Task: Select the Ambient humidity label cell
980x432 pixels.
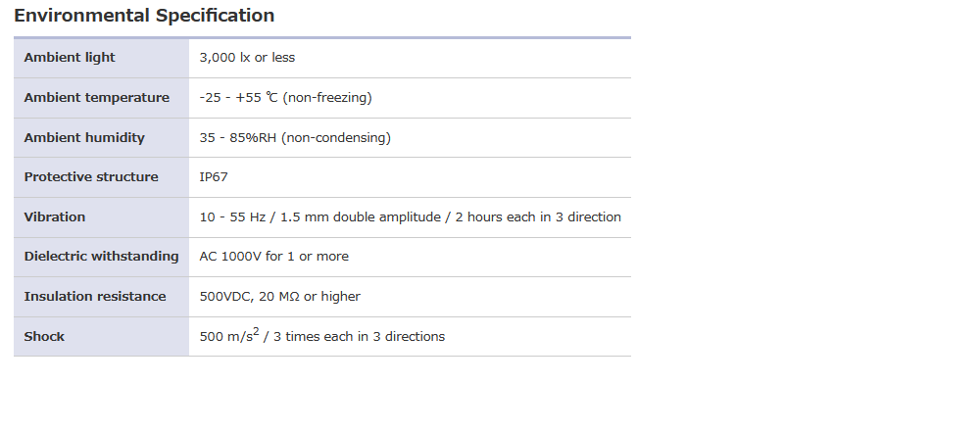Action: click(84, 138)
